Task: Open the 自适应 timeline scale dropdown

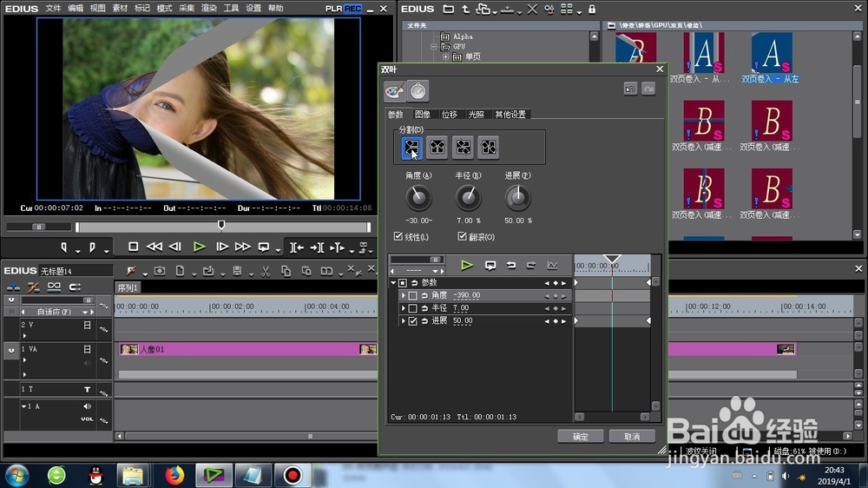Action: tap(85, 312)
